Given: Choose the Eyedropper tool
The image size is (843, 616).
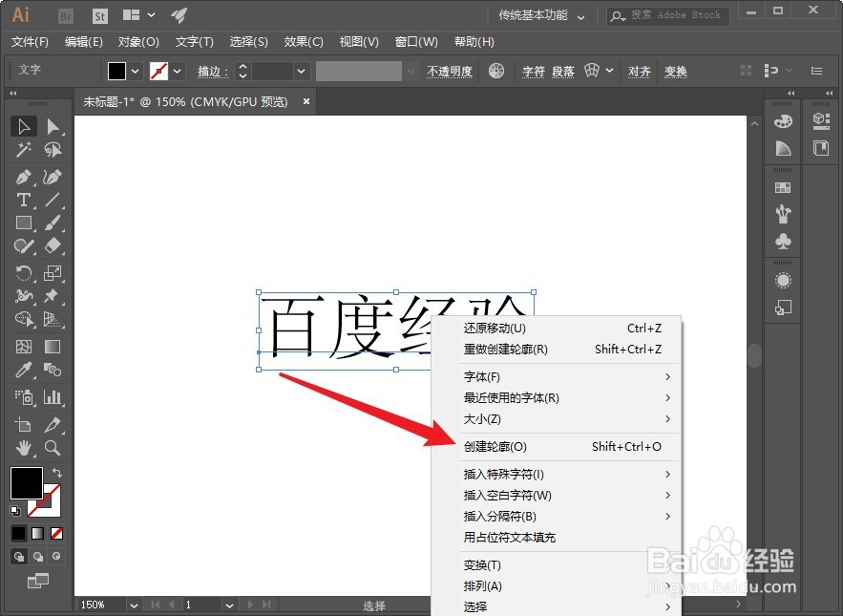Looking at the screenshot, I should 24,370.
